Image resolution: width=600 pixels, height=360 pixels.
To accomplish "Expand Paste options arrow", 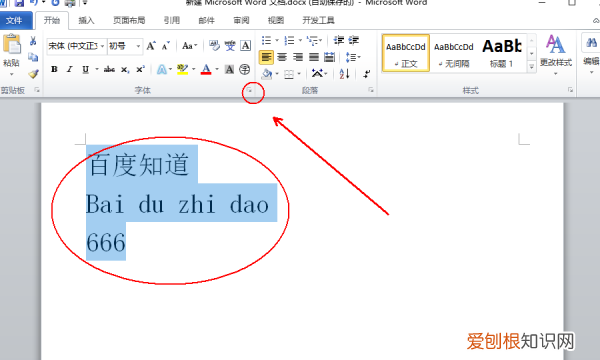I will pos(11,74).
